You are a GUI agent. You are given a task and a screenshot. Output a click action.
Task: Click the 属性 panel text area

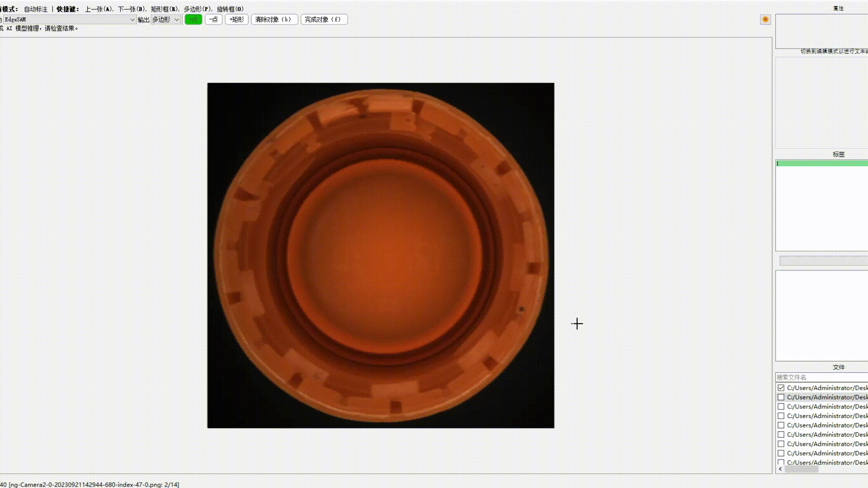821,31
